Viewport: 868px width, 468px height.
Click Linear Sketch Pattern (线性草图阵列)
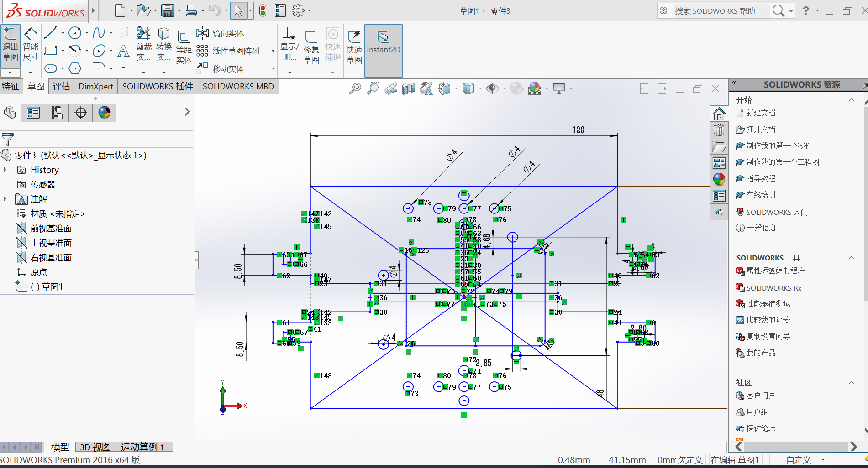[228, 51]
